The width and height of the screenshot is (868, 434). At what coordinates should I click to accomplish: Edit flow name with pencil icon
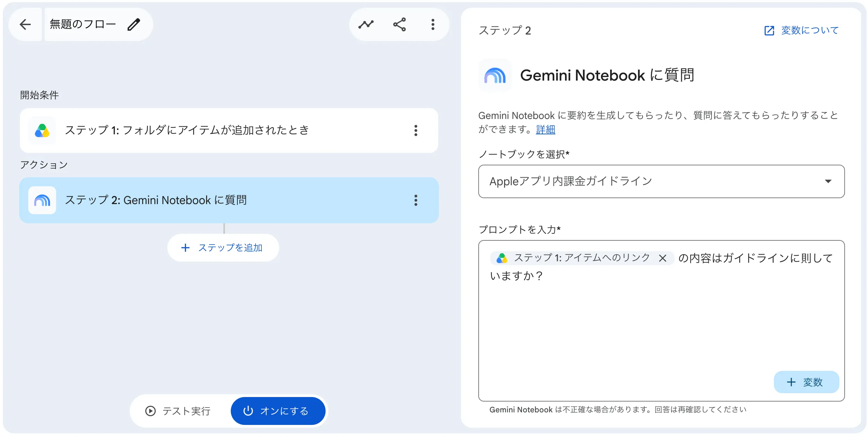(x=134, y=24)
